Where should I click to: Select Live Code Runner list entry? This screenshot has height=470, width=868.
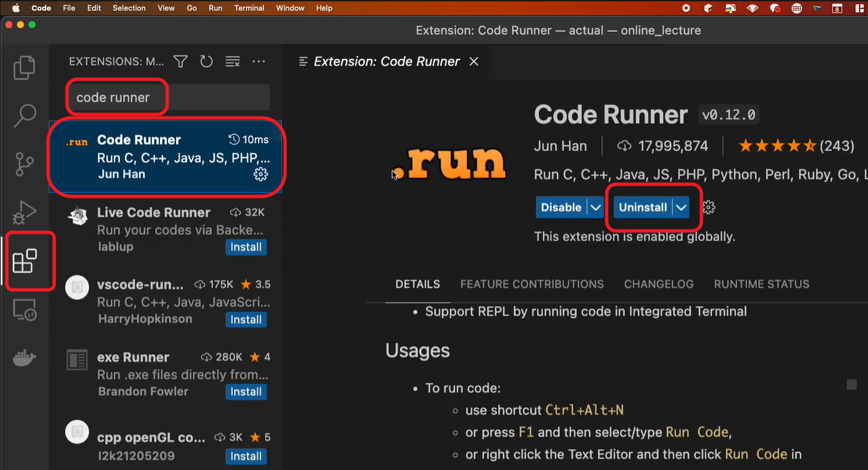(165, 230)
